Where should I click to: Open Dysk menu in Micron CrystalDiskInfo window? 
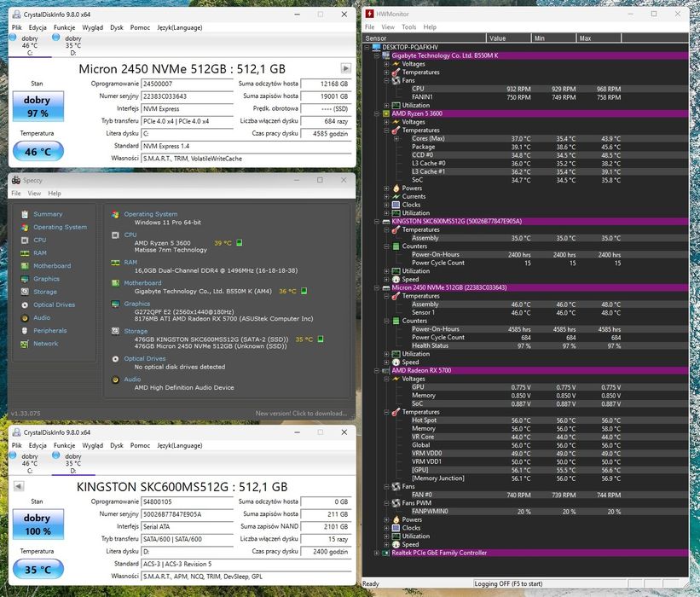[117, 27]
